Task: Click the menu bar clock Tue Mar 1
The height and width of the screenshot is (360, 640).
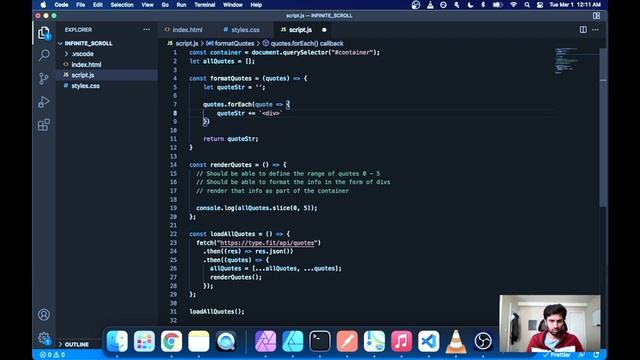Action: [x=575, y=5]
